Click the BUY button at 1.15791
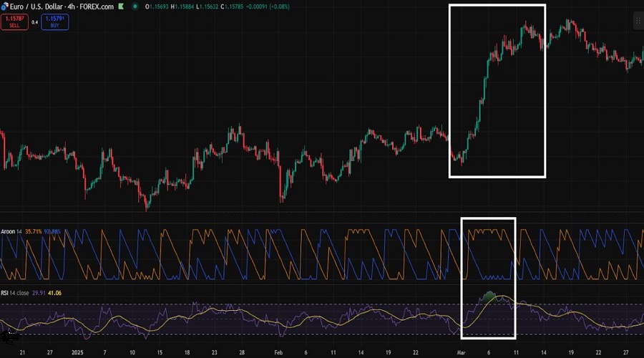Viewport: 644px width, 358px height. [55, 22]
